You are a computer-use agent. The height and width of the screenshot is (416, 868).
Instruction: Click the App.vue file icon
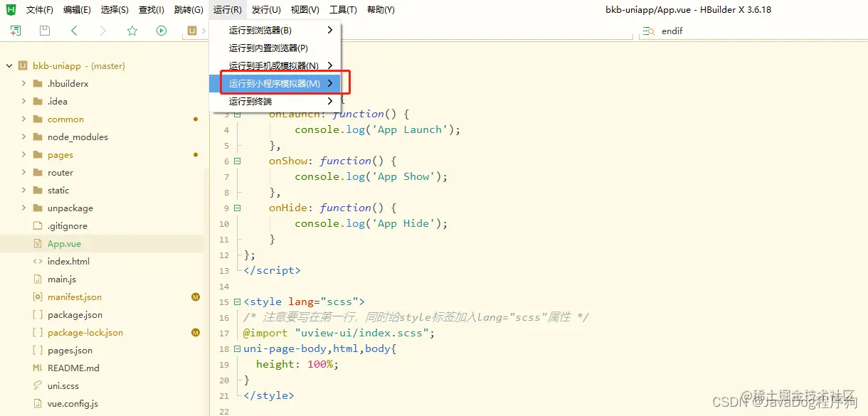tap(38, 243)
